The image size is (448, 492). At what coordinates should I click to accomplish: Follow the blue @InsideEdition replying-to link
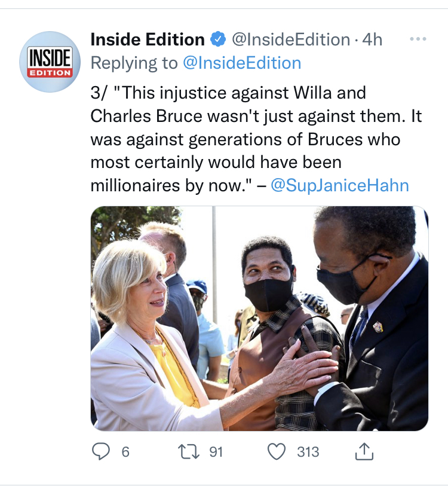pyautogui.click(x=241, y=63)
